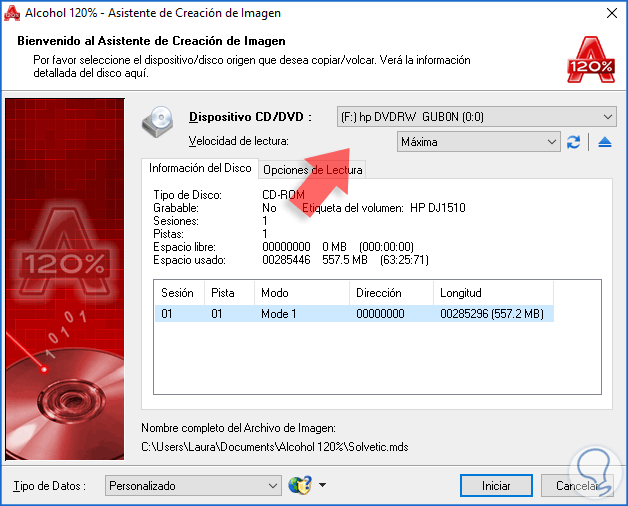628x506 pixels.
Task: Switch to Información del Disco tab
Action: [200, 168]
